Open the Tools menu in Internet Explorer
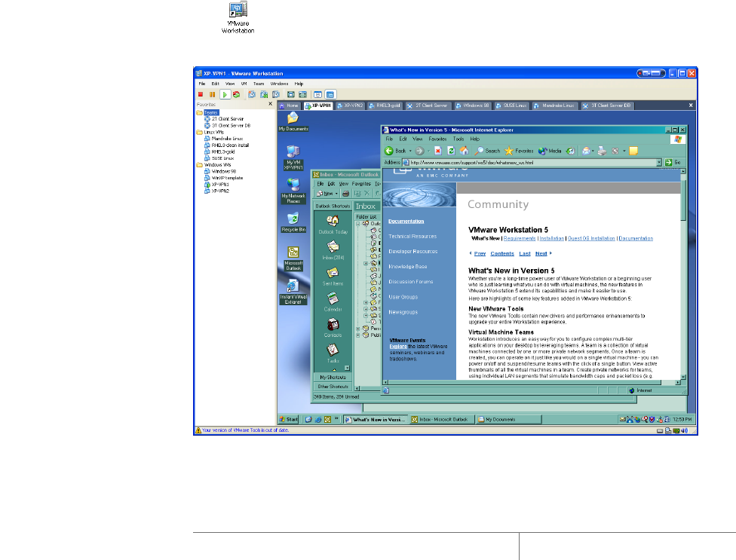The height and width of the screenshot is (560, 736). click(x=458, y=139)
